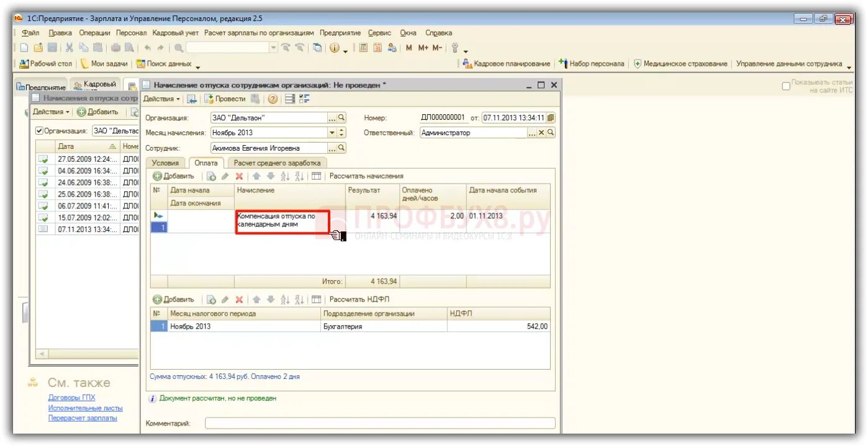Open column settings icon in accruals toolbar
Viewport: 868px width, 446px height.
click(316, 176)
